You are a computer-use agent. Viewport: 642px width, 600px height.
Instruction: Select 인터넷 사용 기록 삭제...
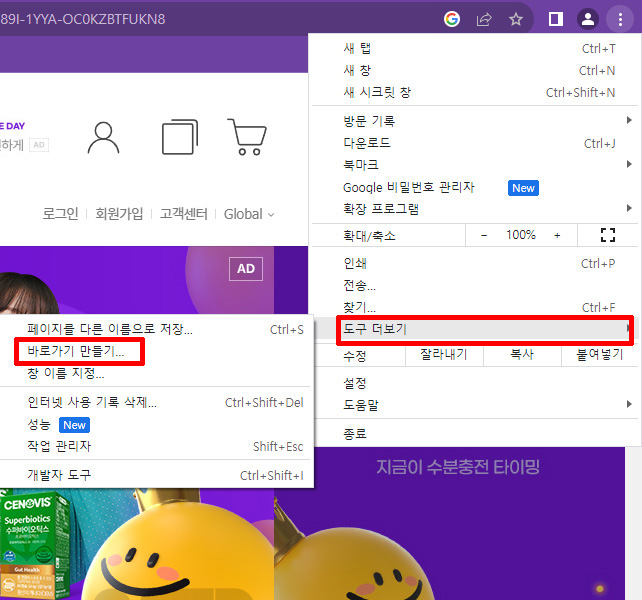coord(156,403)
